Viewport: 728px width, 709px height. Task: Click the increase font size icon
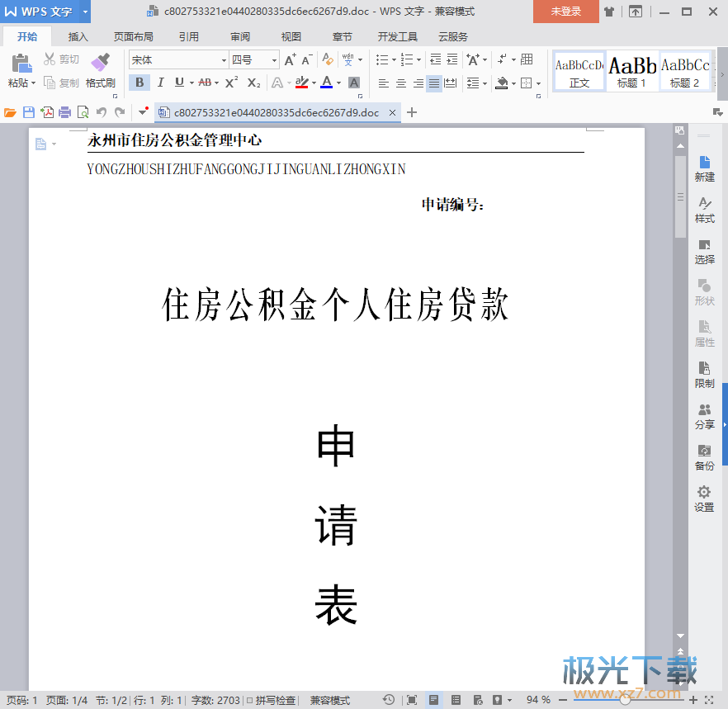[x=290, y=59]
